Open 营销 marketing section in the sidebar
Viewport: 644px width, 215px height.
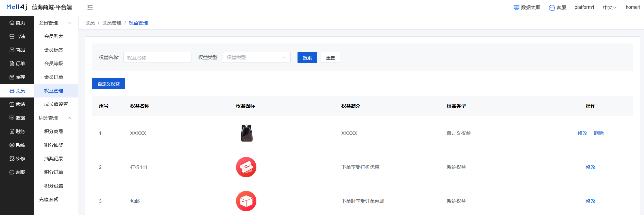click(x=17, y=104)
